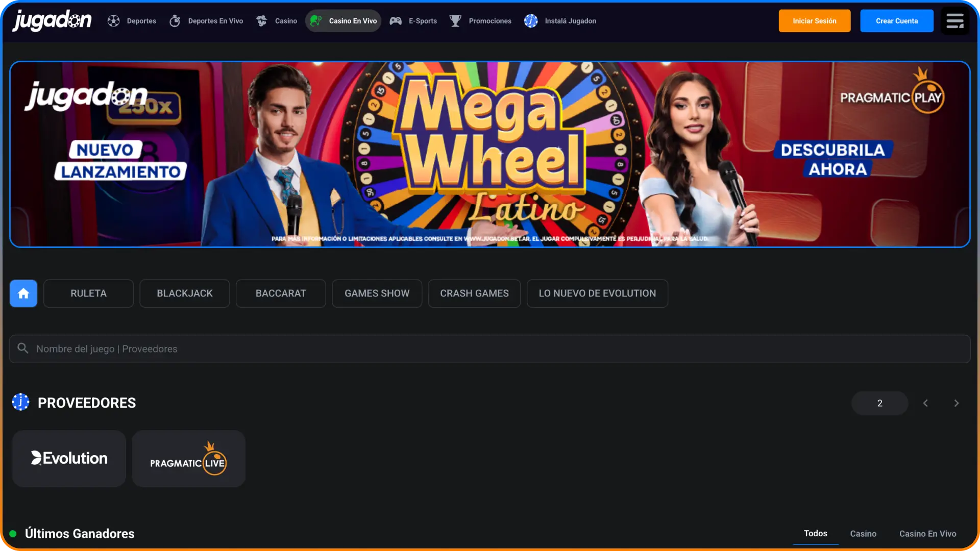Open the Mega Wheel Latino banner
The width and height of the screenshot is (980, 551).
(x=490, y=155)
